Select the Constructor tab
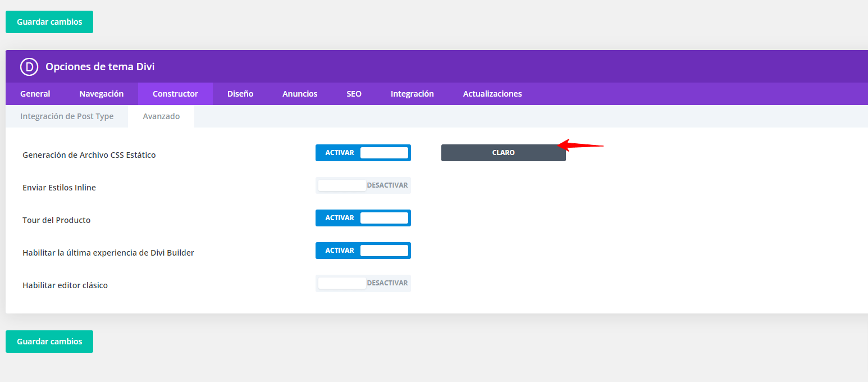Viewport: 868px width, 382px height. (x=175, y=94)
